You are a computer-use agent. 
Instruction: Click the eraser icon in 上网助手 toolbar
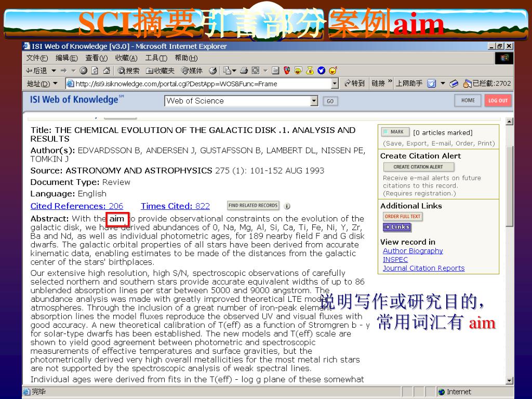coord(454,84)
